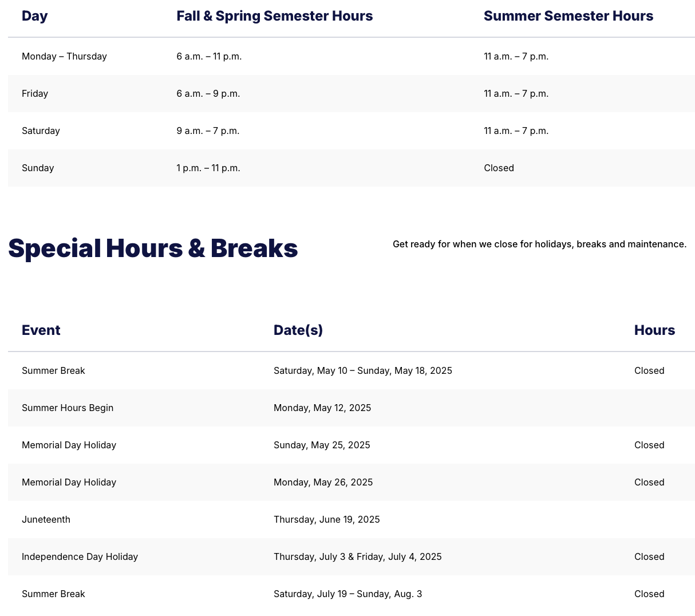Click the Independence Day Holiday event
This screenshot has width=695, height=616.
(x=80, y=556)
